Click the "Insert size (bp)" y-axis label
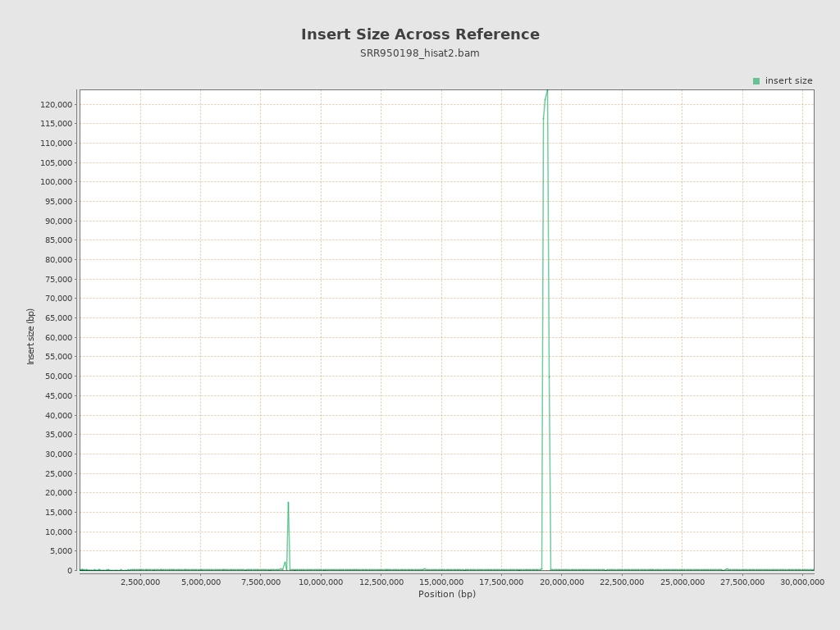 (31, 336)
